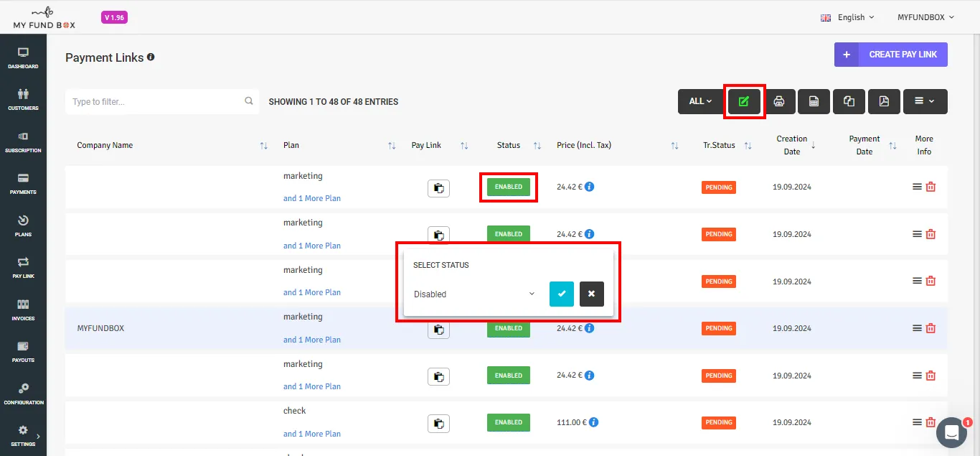Open 'and 1 More Plan' in MYFUNDBOX row
This screenshot has width=980, height=456.
tap(312, 340)
